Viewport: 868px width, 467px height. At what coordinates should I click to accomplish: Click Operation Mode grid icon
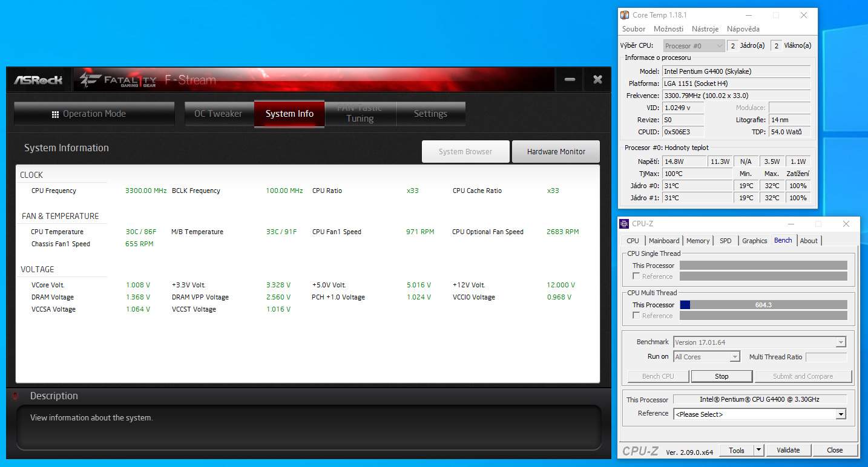pos(55,114)
